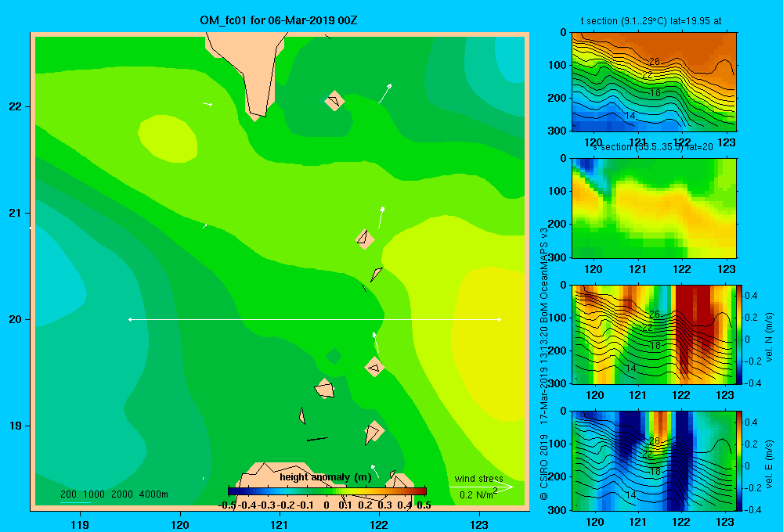Screen dimensions: 783x532
Task: Click longitude label 121 under the main map
Action: coord(280,524)
